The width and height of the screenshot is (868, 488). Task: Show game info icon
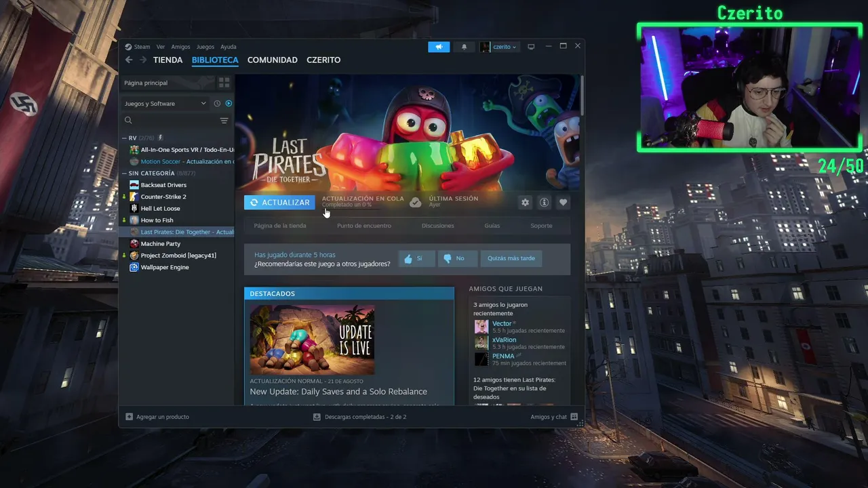tap(544, 203)
